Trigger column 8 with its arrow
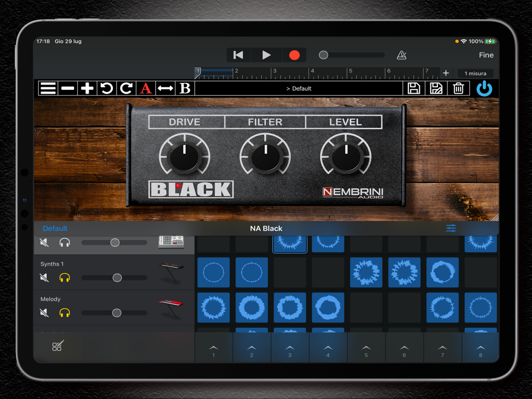This screenshot has height=399, width=532. pyautogui.click(x=480, y=348)
